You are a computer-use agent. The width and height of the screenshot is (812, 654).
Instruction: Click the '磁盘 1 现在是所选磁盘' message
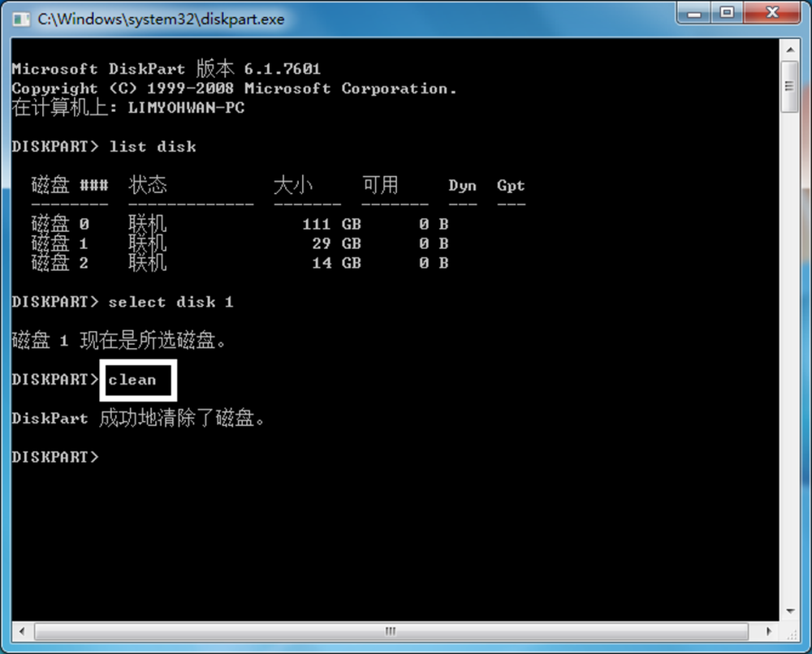tap(119, 341)
